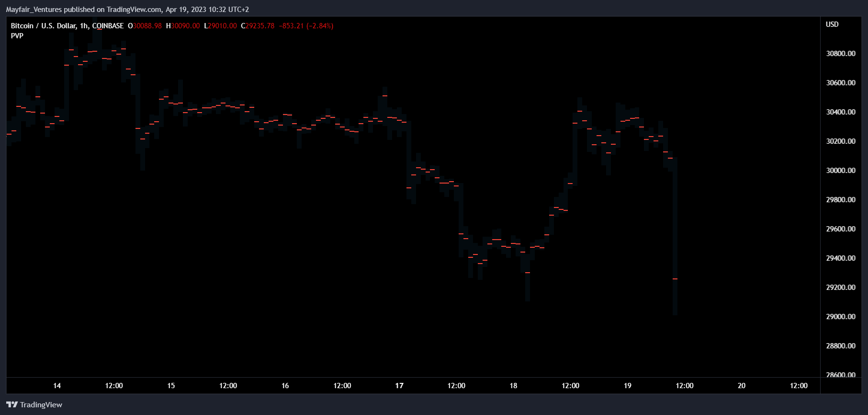
Task: Click the date label 20 on time axis
Action: [x=742, y=386]
